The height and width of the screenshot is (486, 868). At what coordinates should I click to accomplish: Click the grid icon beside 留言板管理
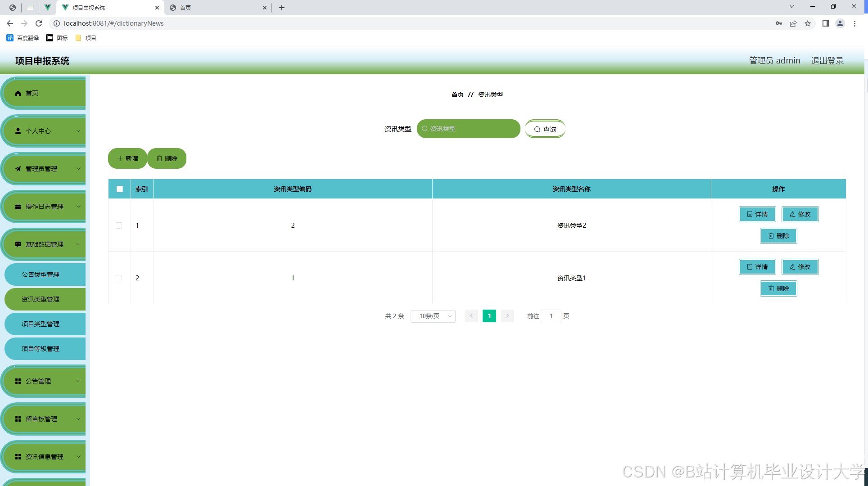pyautogui.click(x=18, y=419)
